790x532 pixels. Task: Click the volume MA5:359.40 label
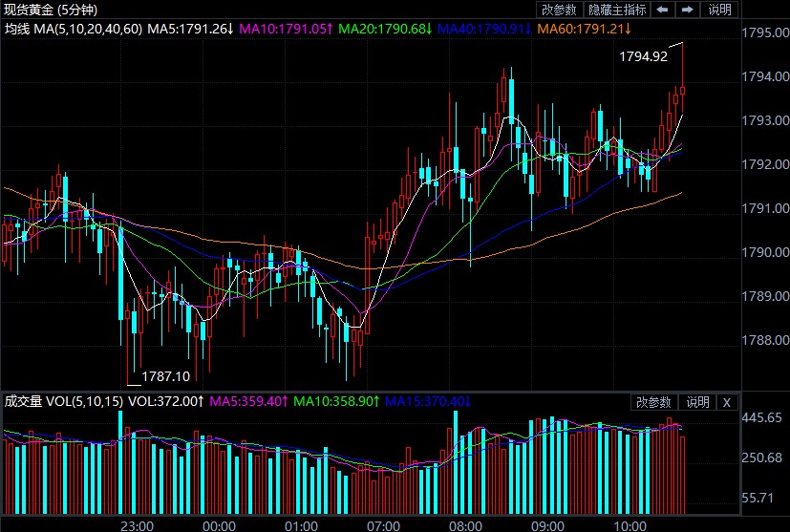tap(248, 401)
